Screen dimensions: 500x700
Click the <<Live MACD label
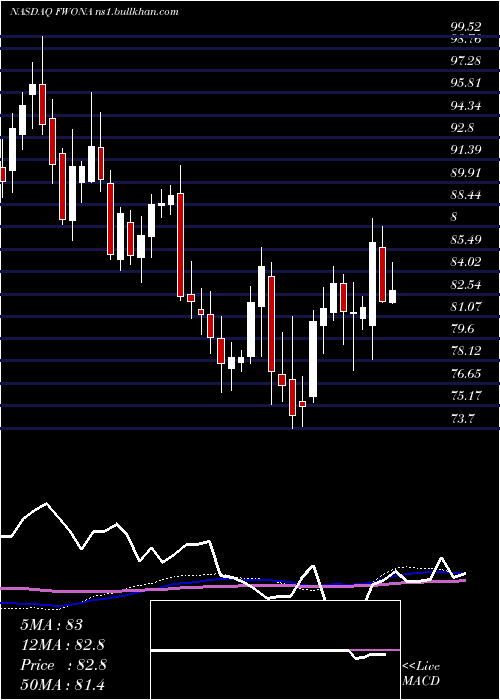coord(421,674)
